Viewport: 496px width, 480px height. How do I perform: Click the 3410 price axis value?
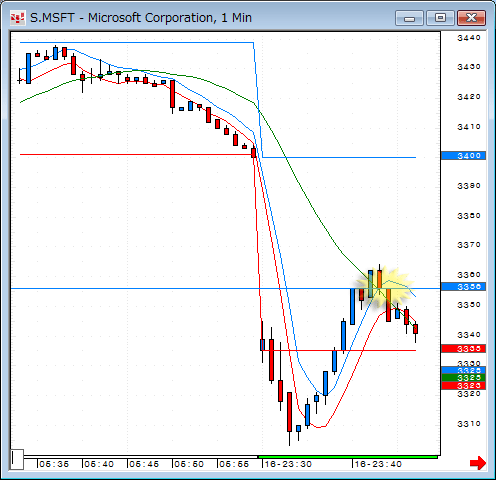pos(469,127)
